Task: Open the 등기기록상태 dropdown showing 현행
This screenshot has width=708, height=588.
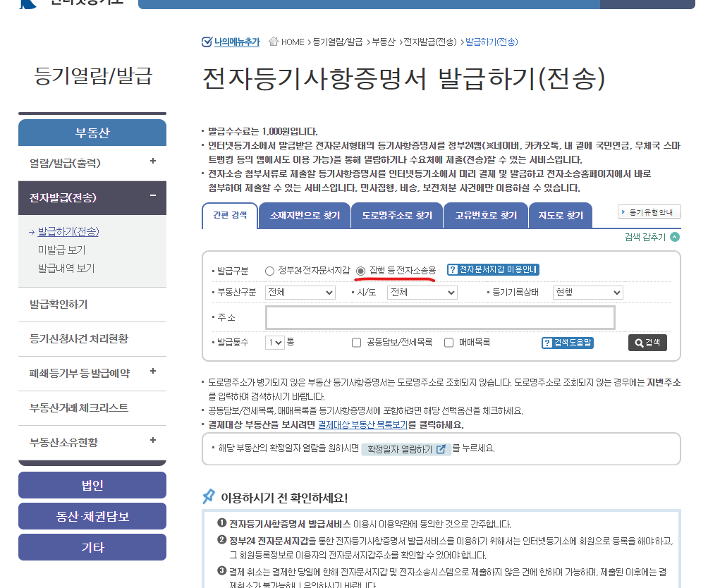Action: pos(588,293)
